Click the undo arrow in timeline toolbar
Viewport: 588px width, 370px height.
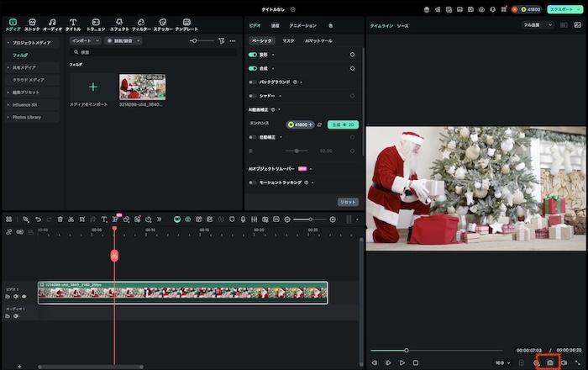38,219
